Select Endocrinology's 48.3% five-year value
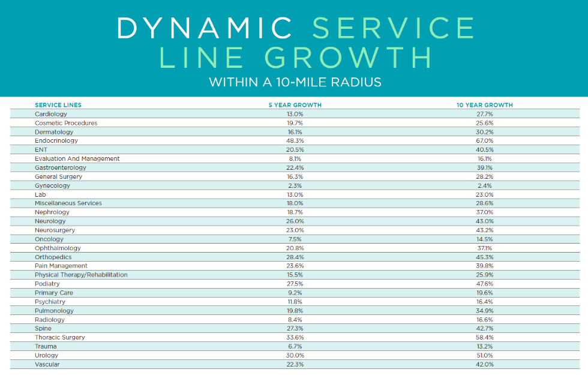Image resolution: width=588 pixels, height=375 pixels. click(x=295, y=140)
